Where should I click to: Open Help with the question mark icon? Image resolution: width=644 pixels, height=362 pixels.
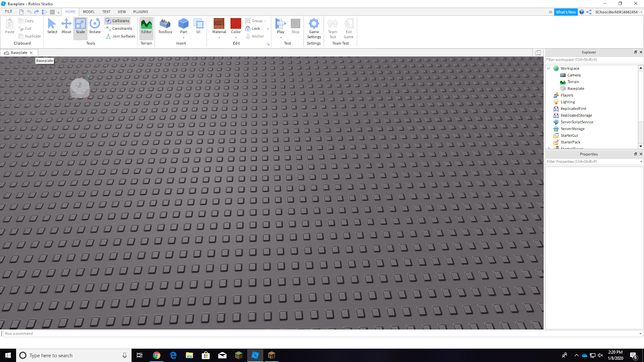click(582, 12)
